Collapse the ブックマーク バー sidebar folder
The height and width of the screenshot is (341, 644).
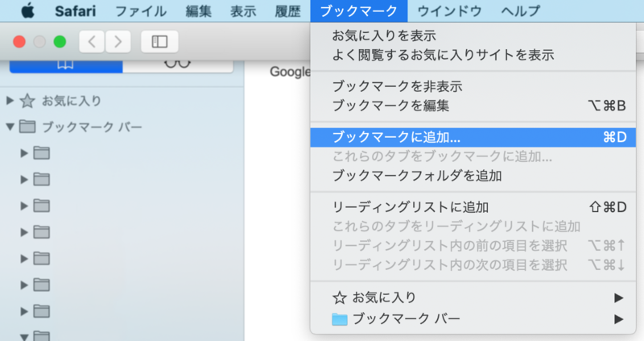tap(10, 127)
